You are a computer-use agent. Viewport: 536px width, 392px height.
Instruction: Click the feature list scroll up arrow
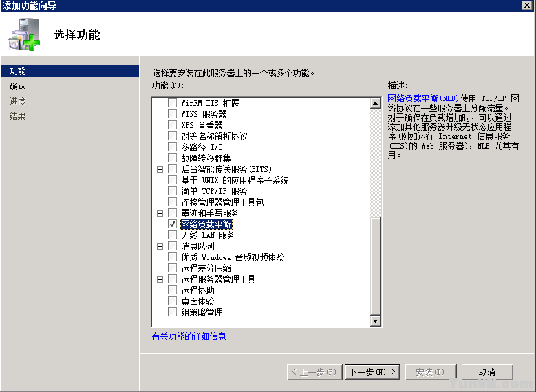point(375,103)
